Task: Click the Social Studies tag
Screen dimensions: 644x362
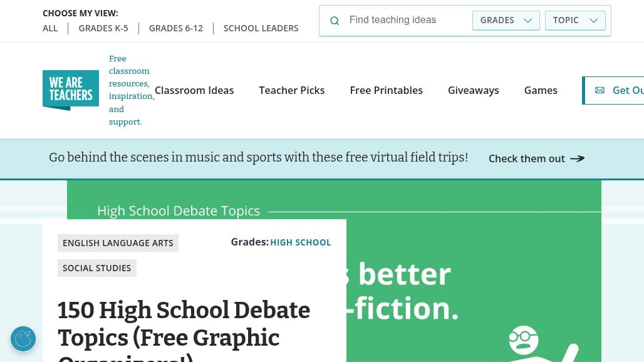Action: click(97, 268)
